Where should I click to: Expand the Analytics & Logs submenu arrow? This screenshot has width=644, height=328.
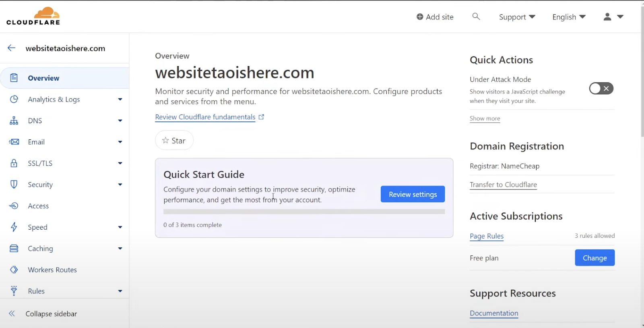click(x=120, y=99)
